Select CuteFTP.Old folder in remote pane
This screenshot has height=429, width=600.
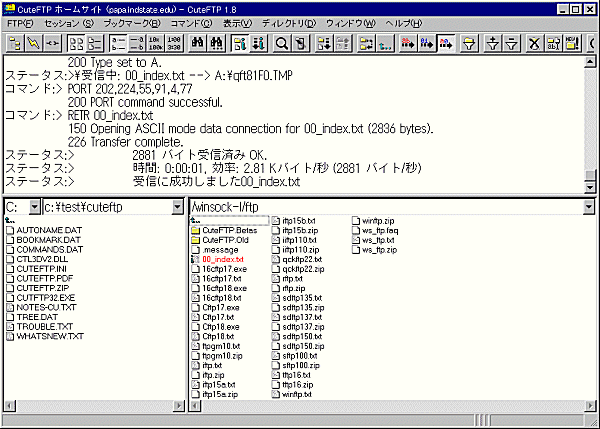coord(220,240)
